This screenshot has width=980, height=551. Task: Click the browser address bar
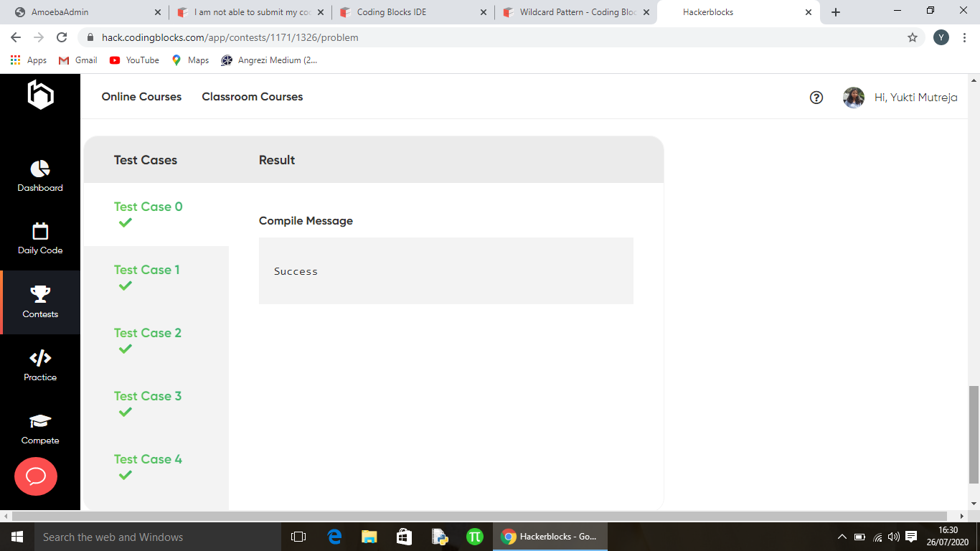(495, 37)
